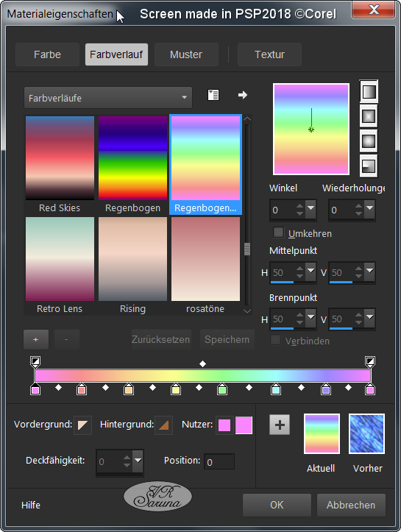This screenshot has height=532, width=401.
Task: Choose the Retro Lens gradient thumbnail
Action: point(60,259)
